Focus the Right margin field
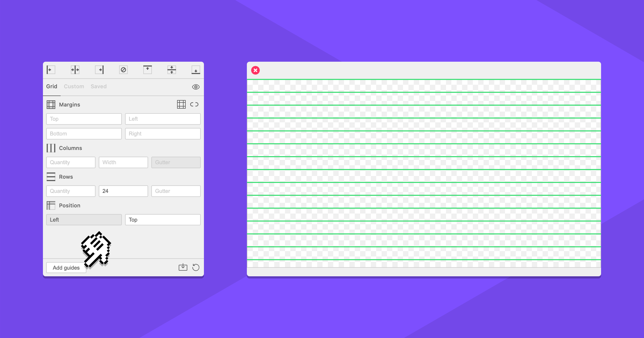This screenshot has height=338, width=644. 163,134
